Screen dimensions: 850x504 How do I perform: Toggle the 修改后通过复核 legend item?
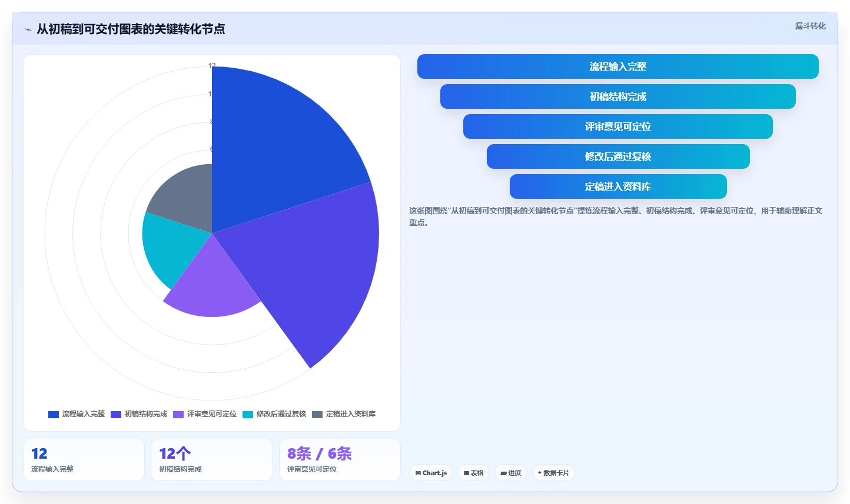(x=274, y=414)
